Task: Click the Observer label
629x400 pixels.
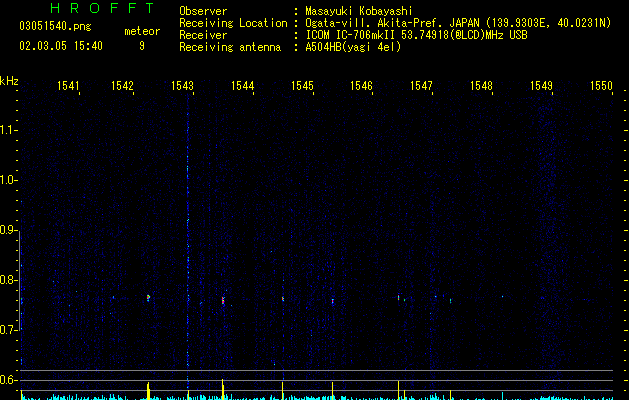Action: [x=203, y=11]
